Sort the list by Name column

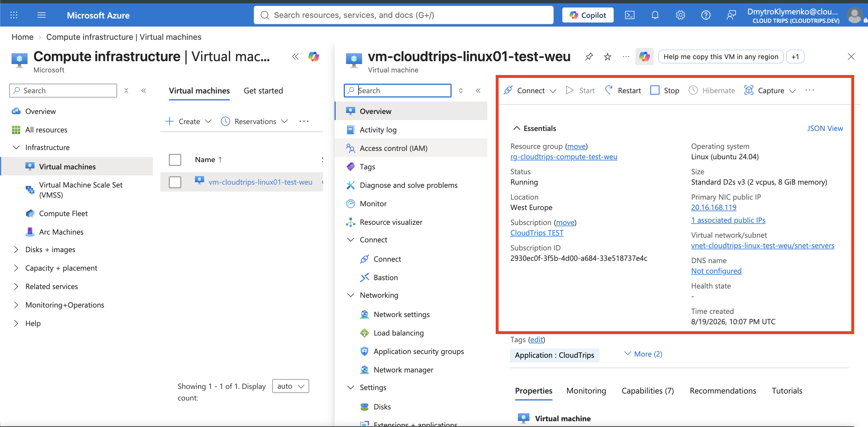[208, 160]
